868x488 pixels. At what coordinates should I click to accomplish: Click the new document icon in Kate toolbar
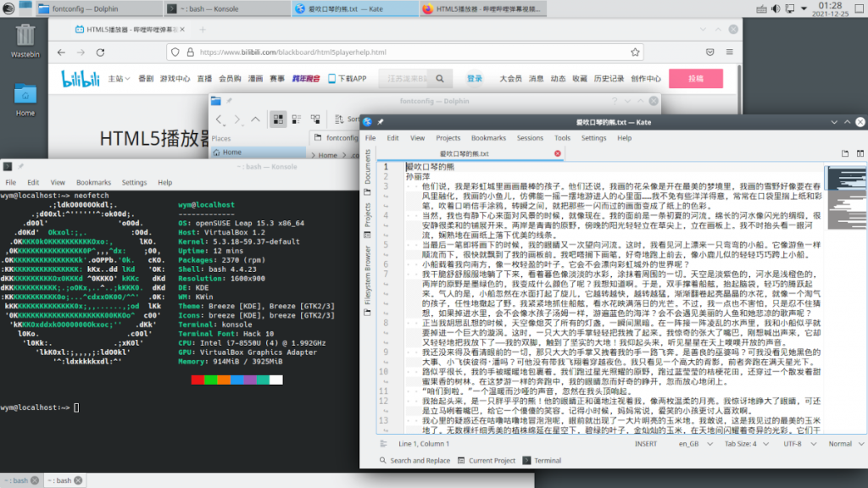pyautogui.click(x=844, y=155)
